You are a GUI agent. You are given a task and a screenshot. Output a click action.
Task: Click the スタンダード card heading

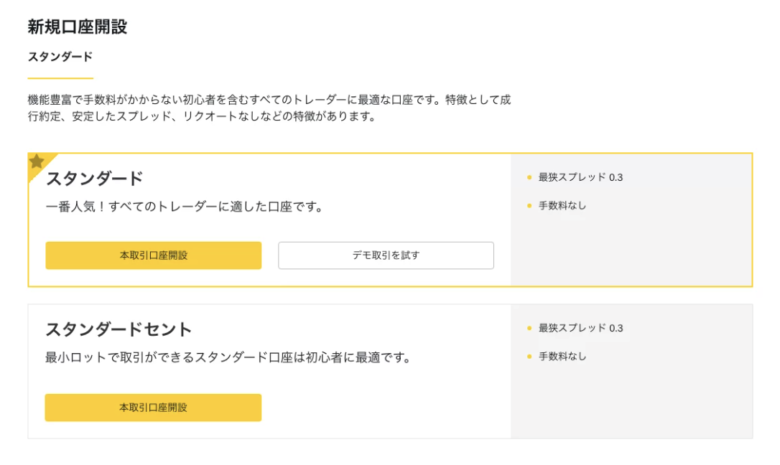[95, 178]
